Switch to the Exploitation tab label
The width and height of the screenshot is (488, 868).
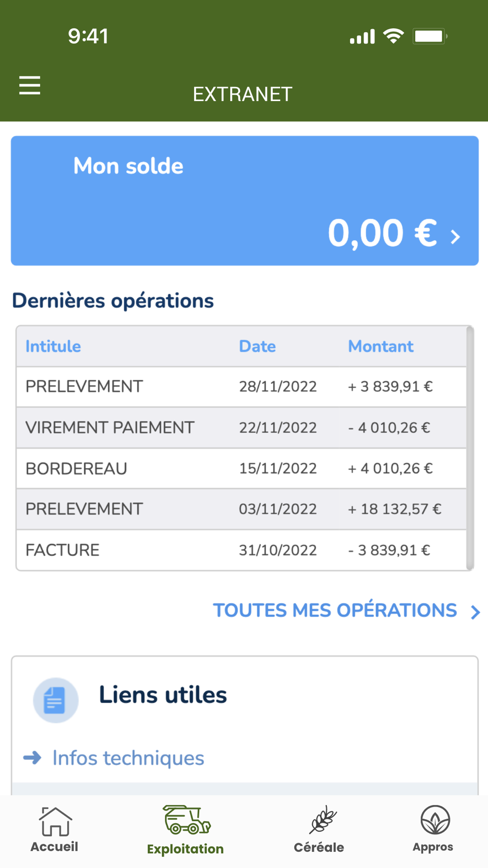(185, 849)
